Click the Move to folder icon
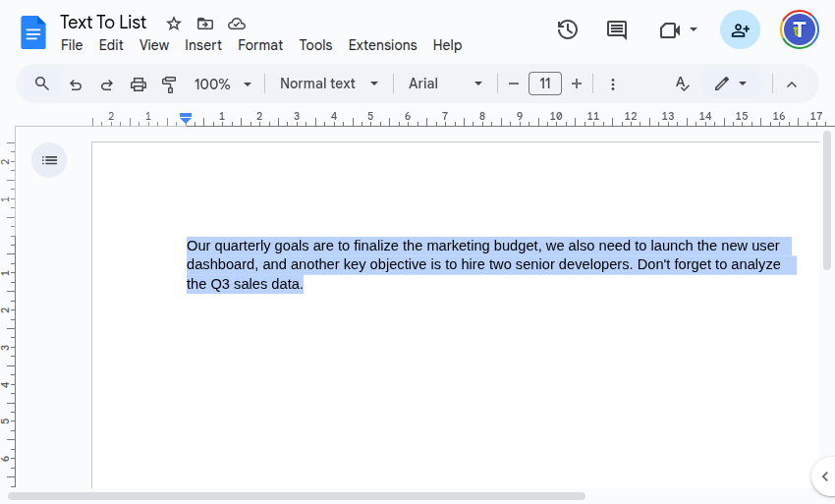 (205, 24)
